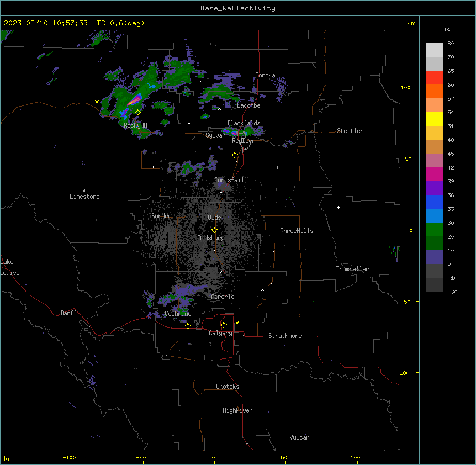The width and height of the screenshot is (476, 465).
Task: Click the high-reflectivity storm core north of RockyMH
Action: [x=134, y=100]
